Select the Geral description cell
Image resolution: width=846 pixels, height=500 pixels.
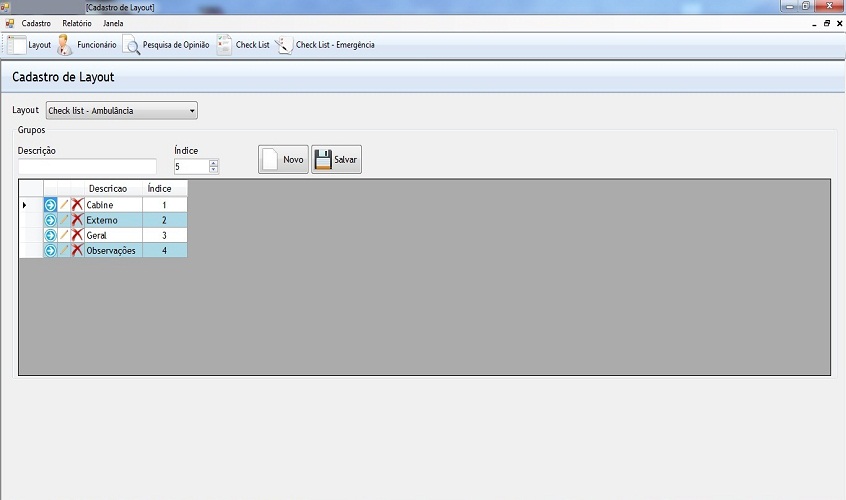tap(113, 235)
